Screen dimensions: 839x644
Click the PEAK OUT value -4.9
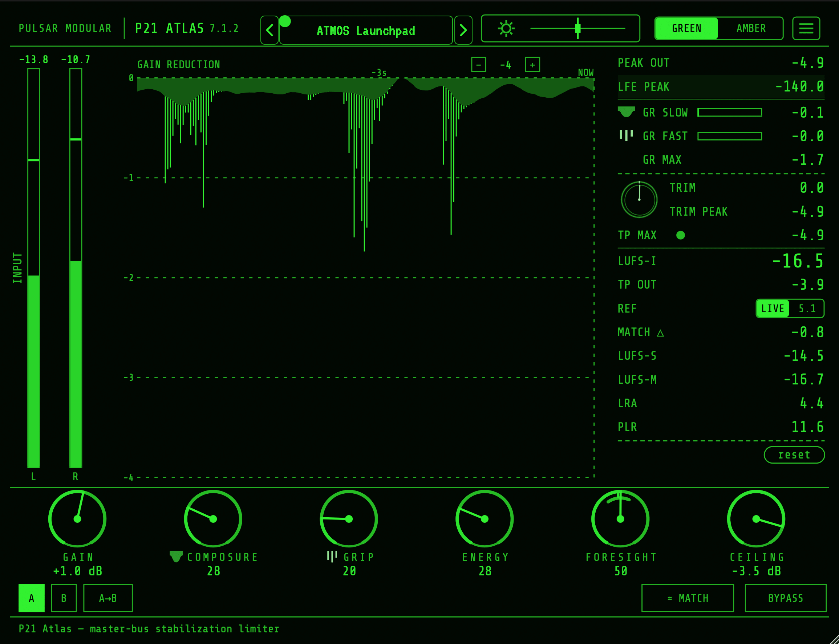[x=808, y=63]
